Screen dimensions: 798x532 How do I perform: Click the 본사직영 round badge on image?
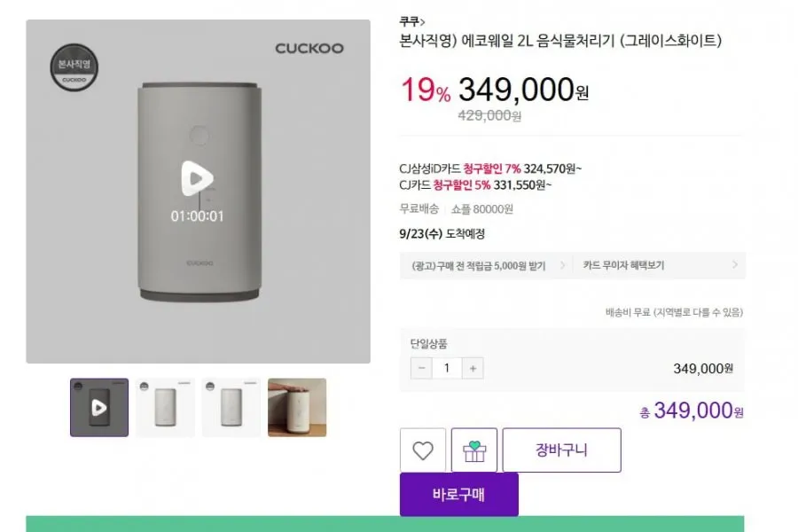(74, 67)
